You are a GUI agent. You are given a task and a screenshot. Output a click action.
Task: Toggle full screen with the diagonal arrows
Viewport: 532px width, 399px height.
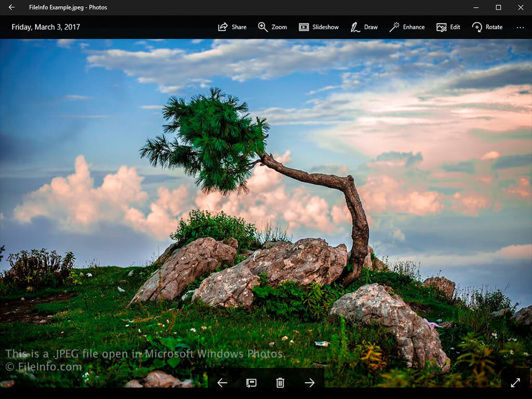point(515,382)
